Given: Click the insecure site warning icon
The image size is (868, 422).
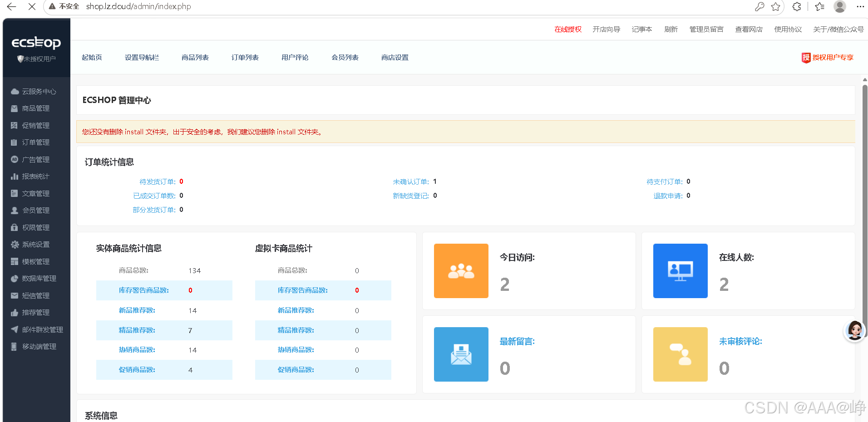Looking at the screenshot, I should [52, 6].
